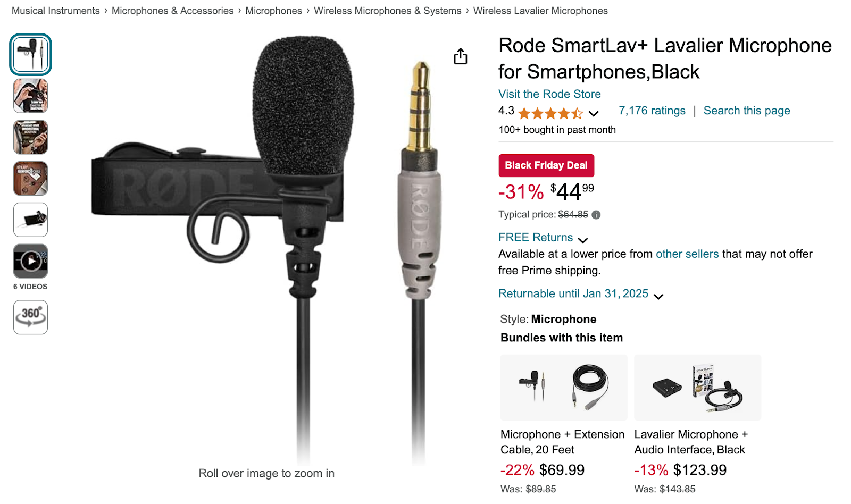Click the Black Friday Deal badge

tap(546, 165)
